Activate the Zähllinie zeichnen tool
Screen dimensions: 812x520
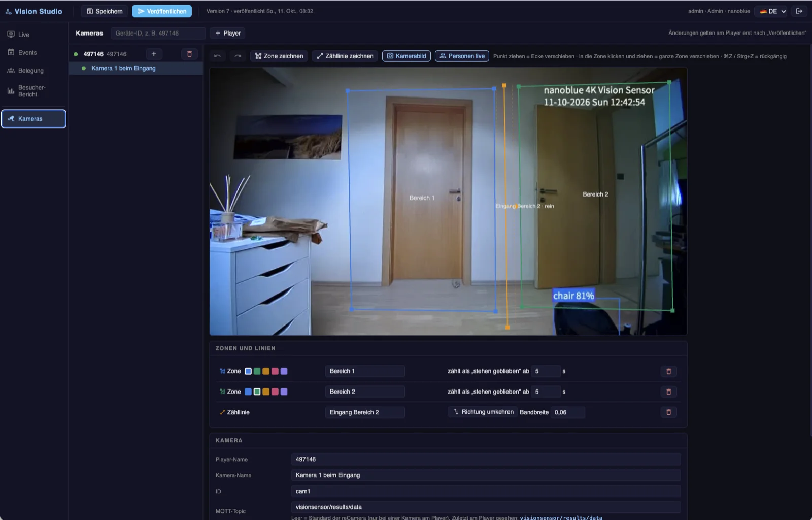pos(345,56)
